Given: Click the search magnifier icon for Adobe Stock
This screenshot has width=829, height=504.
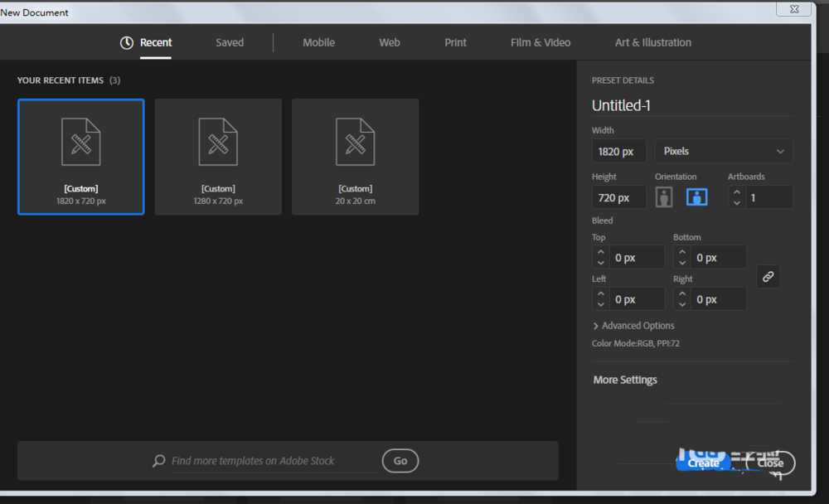Looking at the screenshot, I should pos(158,461).
